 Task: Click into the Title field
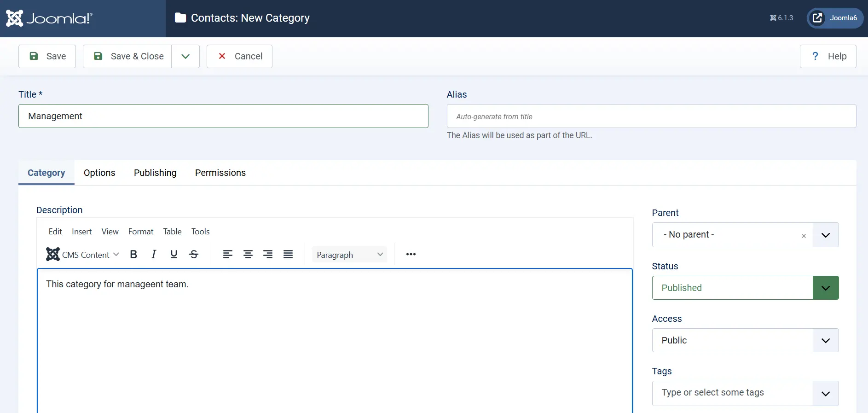coord(223,116)
